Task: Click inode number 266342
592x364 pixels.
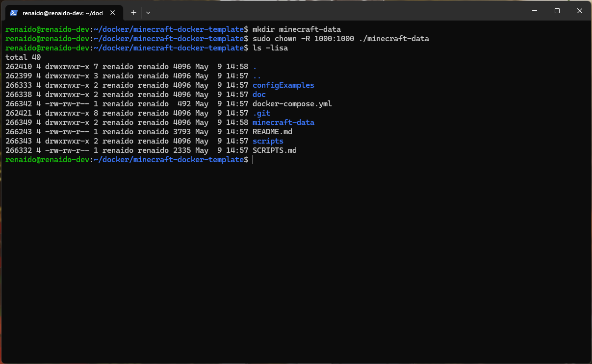Action: [x=19, y=104]
